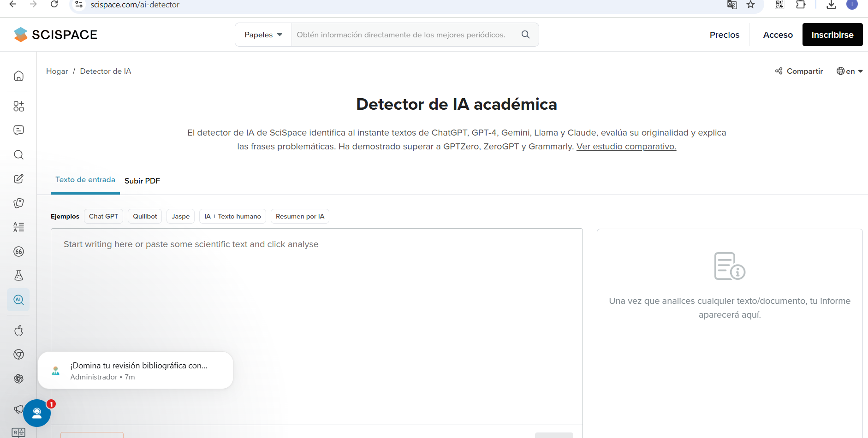
Task: Load the Chat GPT example
Action: click(x=103, y=216)
